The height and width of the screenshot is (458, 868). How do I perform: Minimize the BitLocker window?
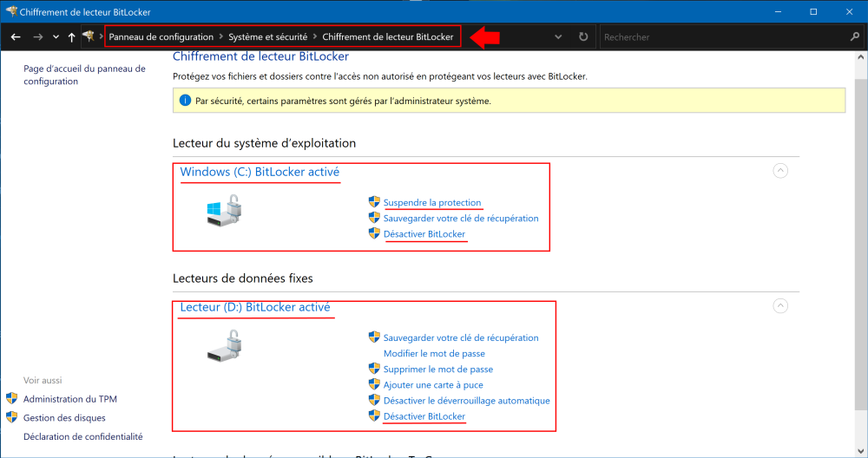coord(778,11)
